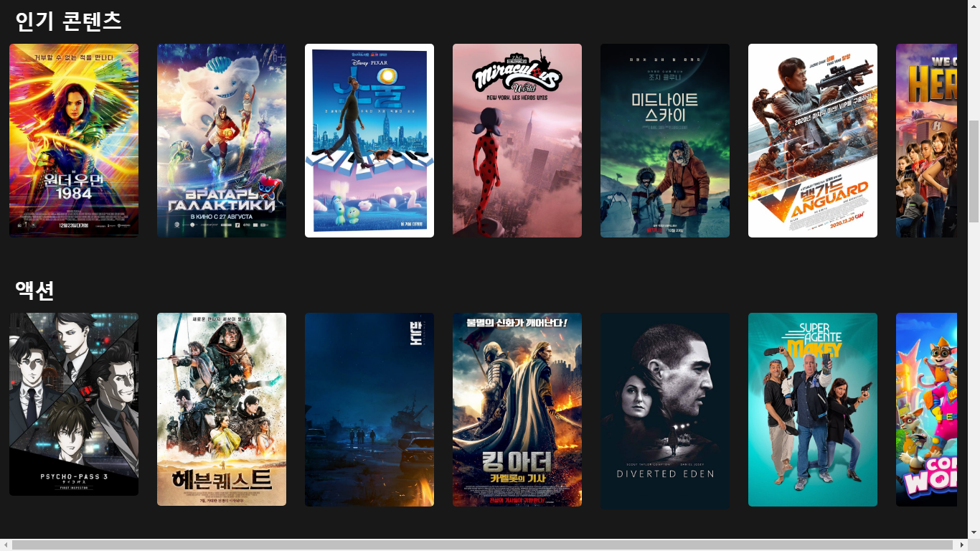Open the Midnight Sky (미드나이트 스카이) poster

click(665, 141)
